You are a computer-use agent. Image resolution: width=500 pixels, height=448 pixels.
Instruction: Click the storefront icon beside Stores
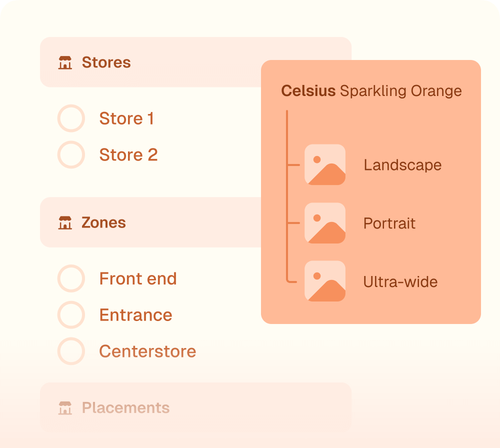pos(65,63)
